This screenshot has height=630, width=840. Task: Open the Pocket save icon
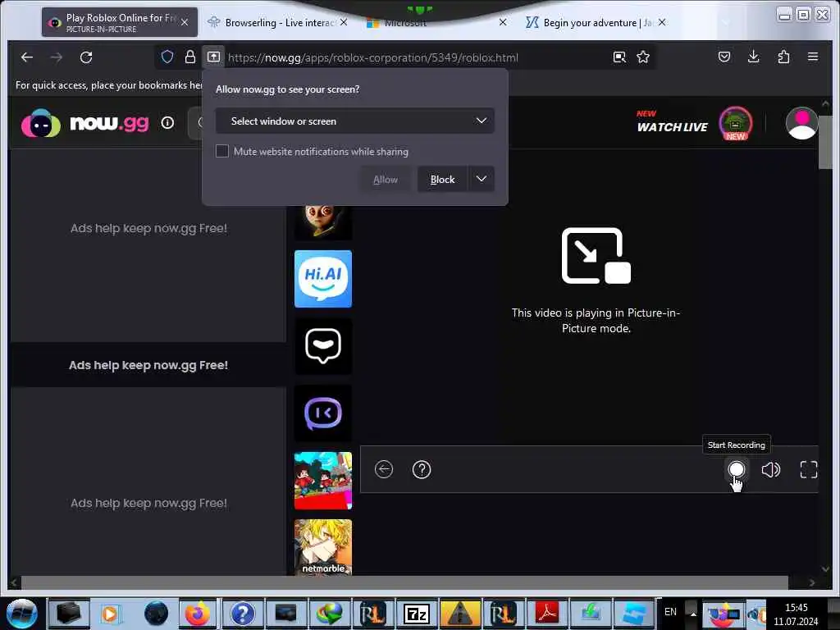pos(724,57)
